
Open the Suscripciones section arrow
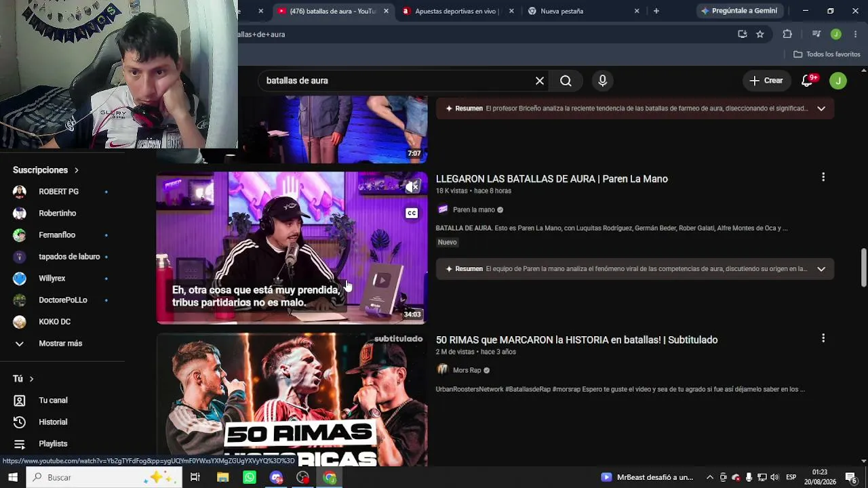77,170
